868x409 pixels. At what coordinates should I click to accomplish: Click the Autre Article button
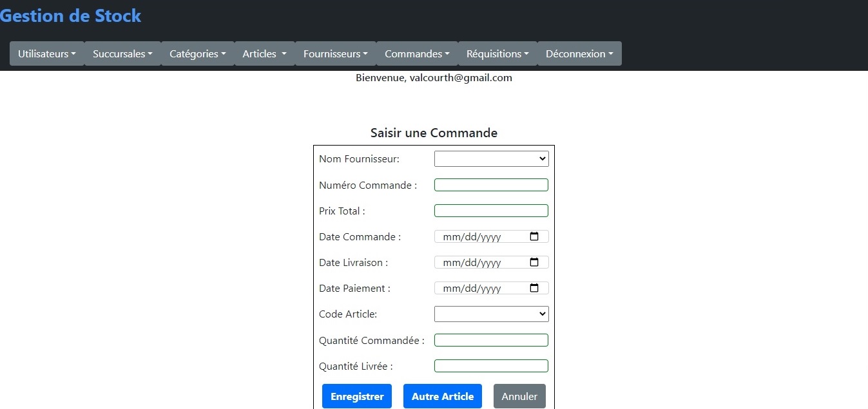tap(443, 396)
